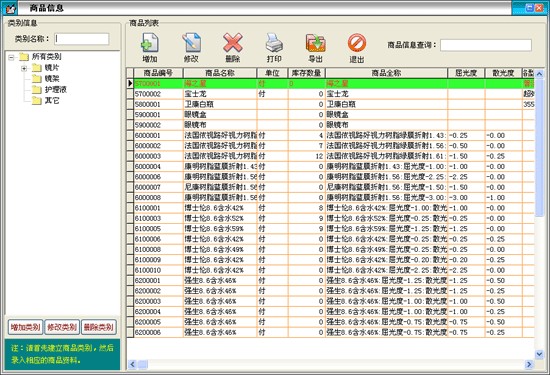This screenshot has width=550, height=375.
Task: Click horizontal scrollbar right arrow
Action: tap(529, 364)
